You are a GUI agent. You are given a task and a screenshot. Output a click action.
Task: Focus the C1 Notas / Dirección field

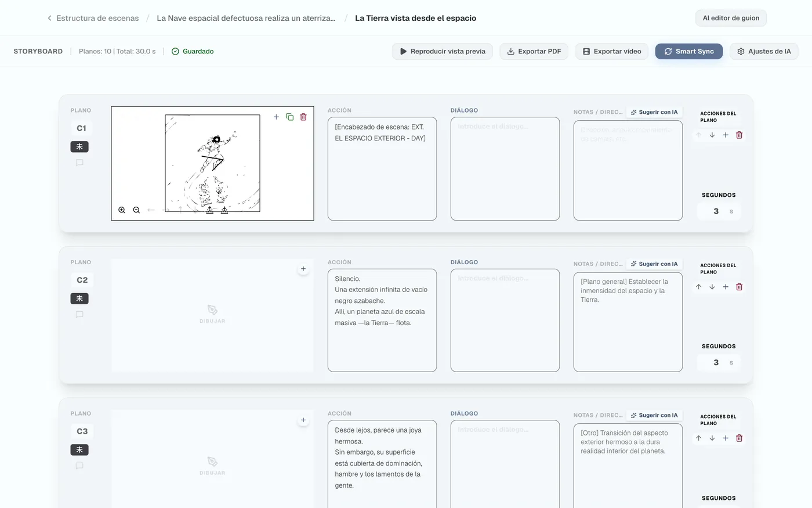(628, 171)
